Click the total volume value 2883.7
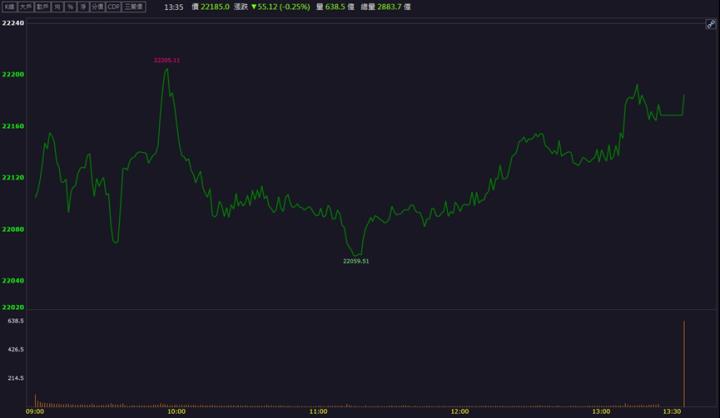This screenshot has height=418, width=720. [389, 7]
